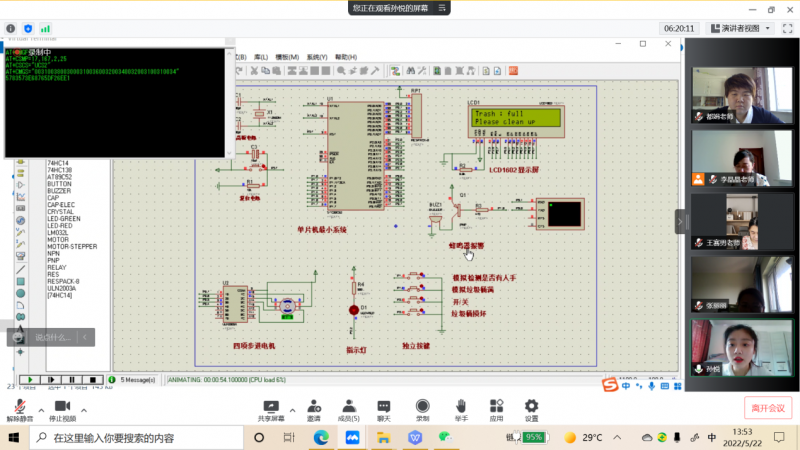The width and height of the screenshot is (800, 450).
Task: Open the 设置 settings gear
Action: click(531, 406)
